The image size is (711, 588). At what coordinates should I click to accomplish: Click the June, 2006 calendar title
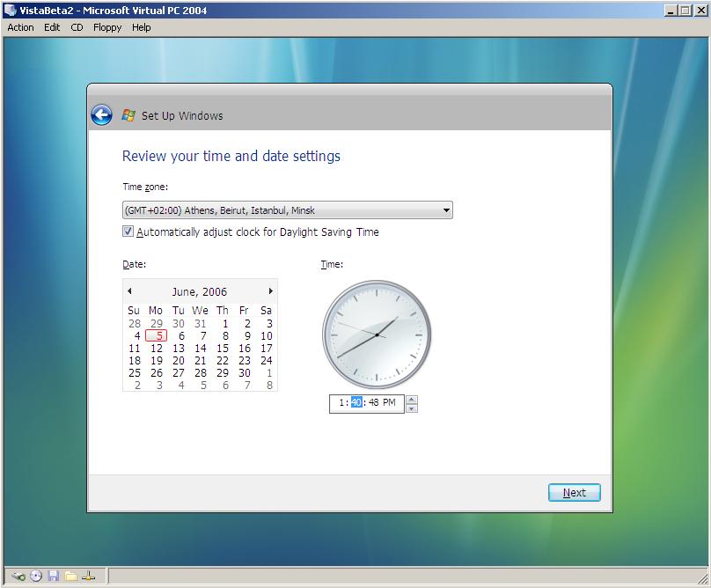199,291
